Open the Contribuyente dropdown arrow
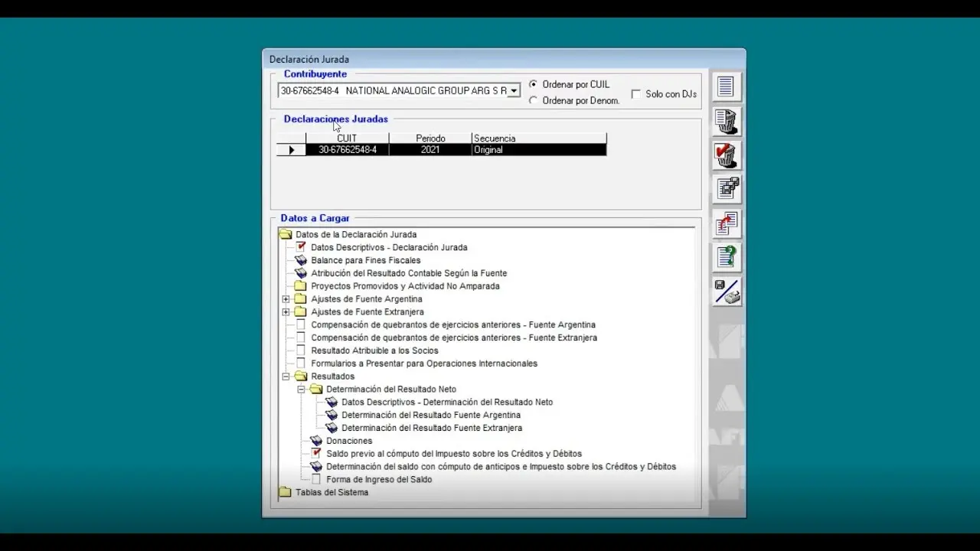Image resolution: width=980 pixels, height=551 pixels. 514,90
